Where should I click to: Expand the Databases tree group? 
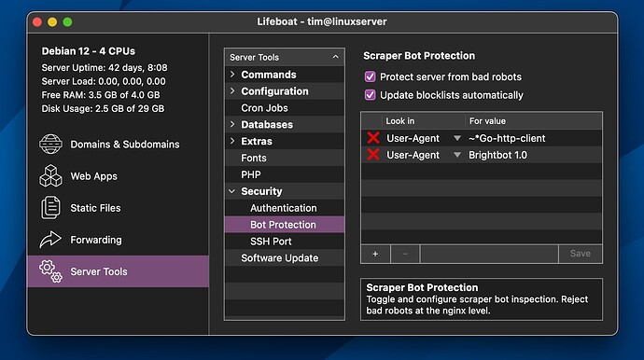pyautogui.click(x=232, y=124)
